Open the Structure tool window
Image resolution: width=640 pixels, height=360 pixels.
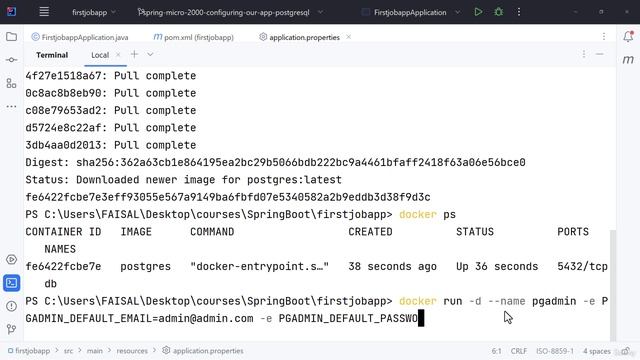[11, 83]
